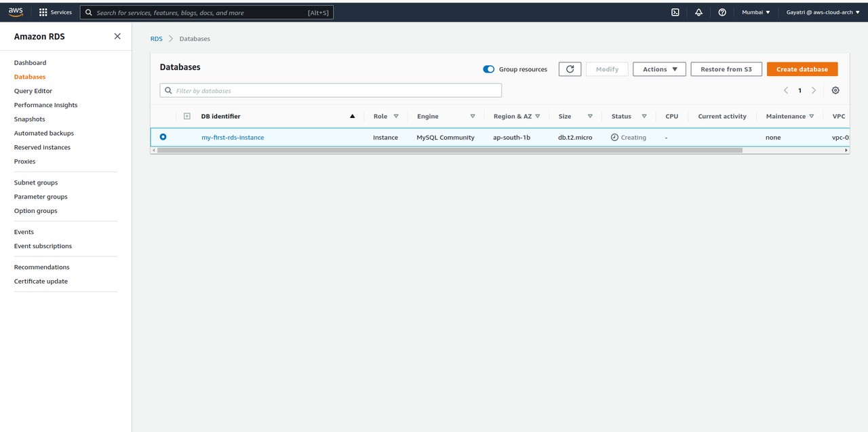
Task: Click Databases breadcrumb text
Action: click(x=195, y=39)
